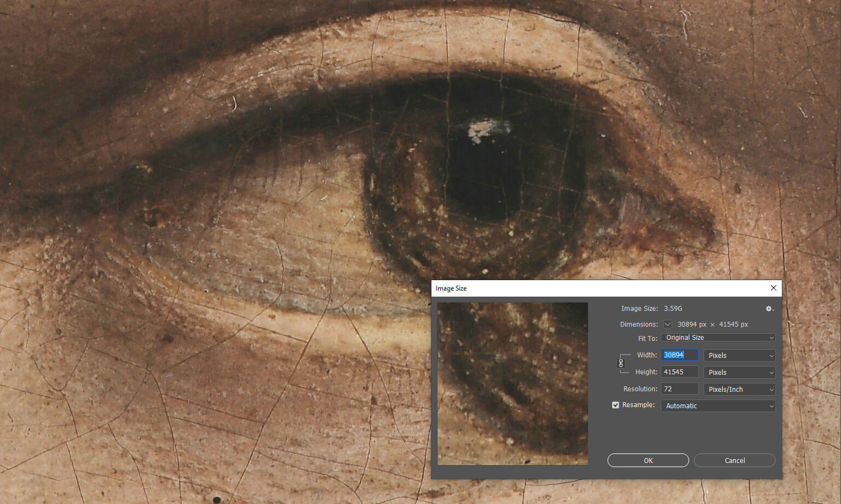The height and width of the screenshot is (504, 841).
Task: Open the Fit To Original Size dropdown
Action: click(x=718, y=338)
